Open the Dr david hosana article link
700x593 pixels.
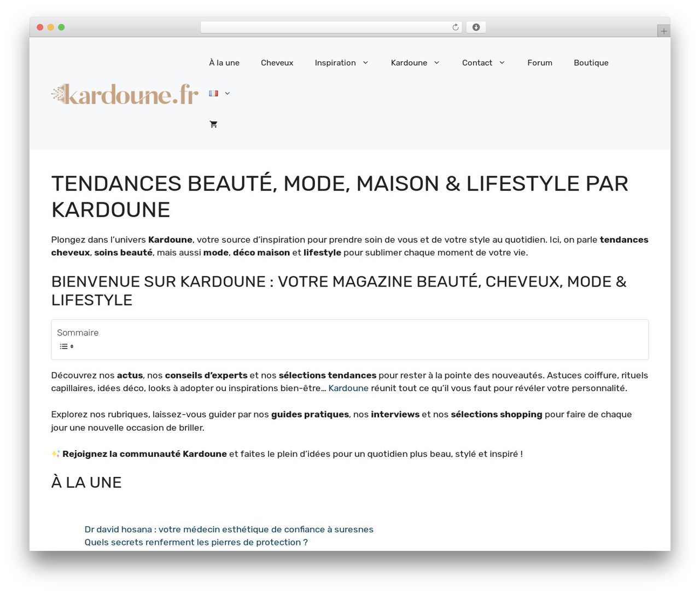pyautogui.click(x=229, y=530)
